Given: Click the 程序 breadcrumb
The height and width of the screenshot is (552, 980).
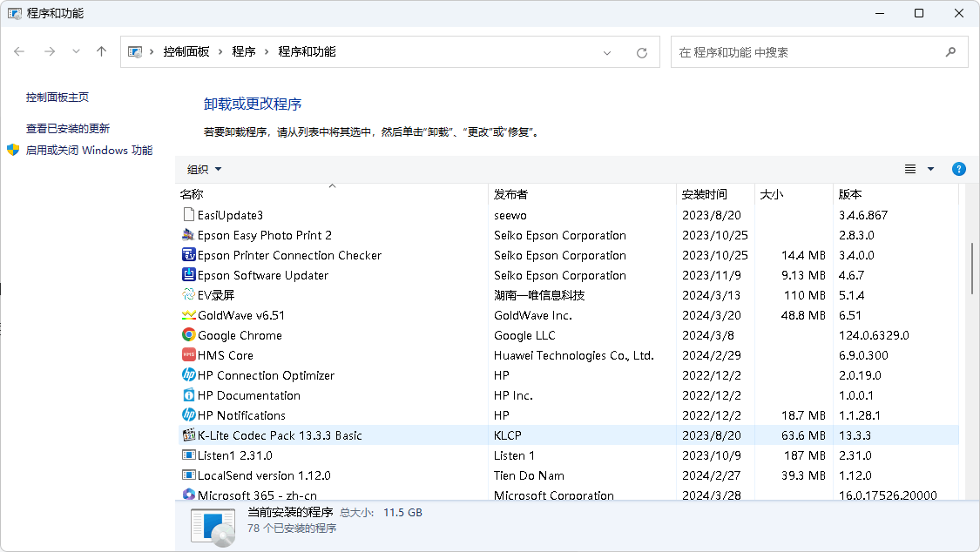Looking at the screenshot, I should coord(244,52).
